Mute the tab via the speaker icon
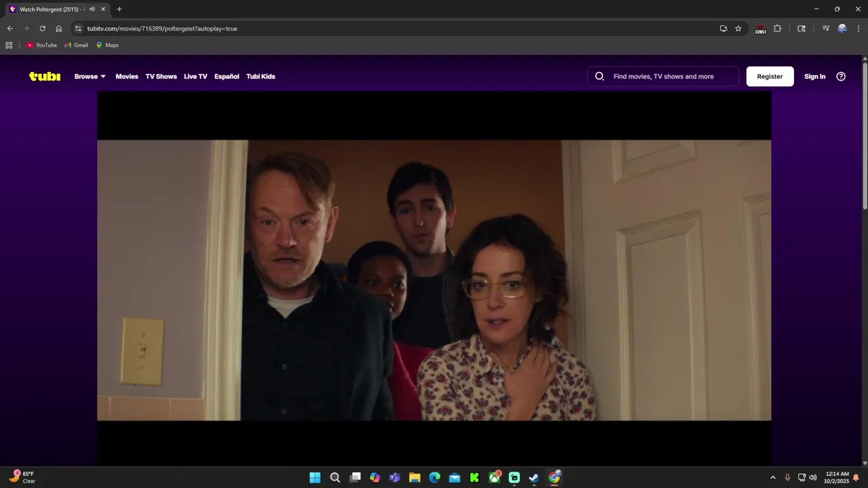868x488 pixels. click(92, 9)
